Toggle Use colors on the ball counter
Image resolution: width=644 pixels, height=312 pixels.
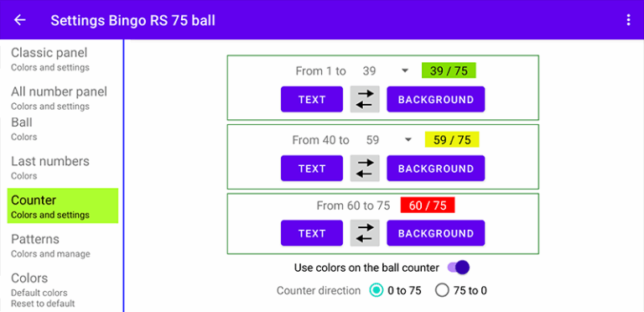tap(459, 268)
